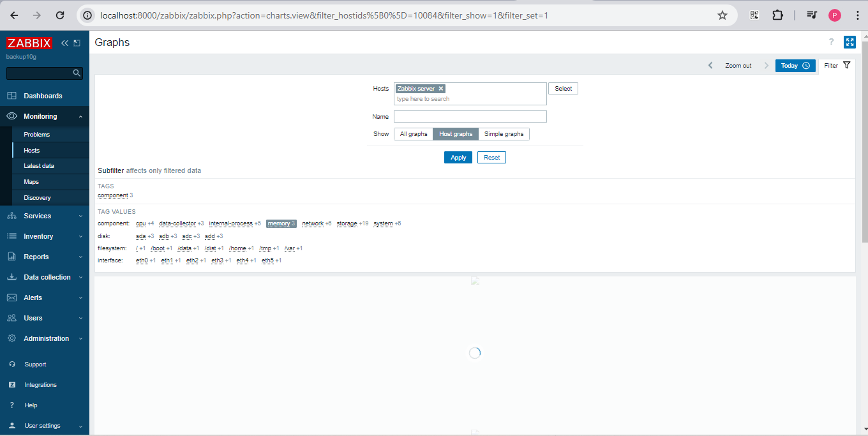Open page help question mark icon
Image resolution: width=868 pixels, height=436 pixels.
point(832,42)
